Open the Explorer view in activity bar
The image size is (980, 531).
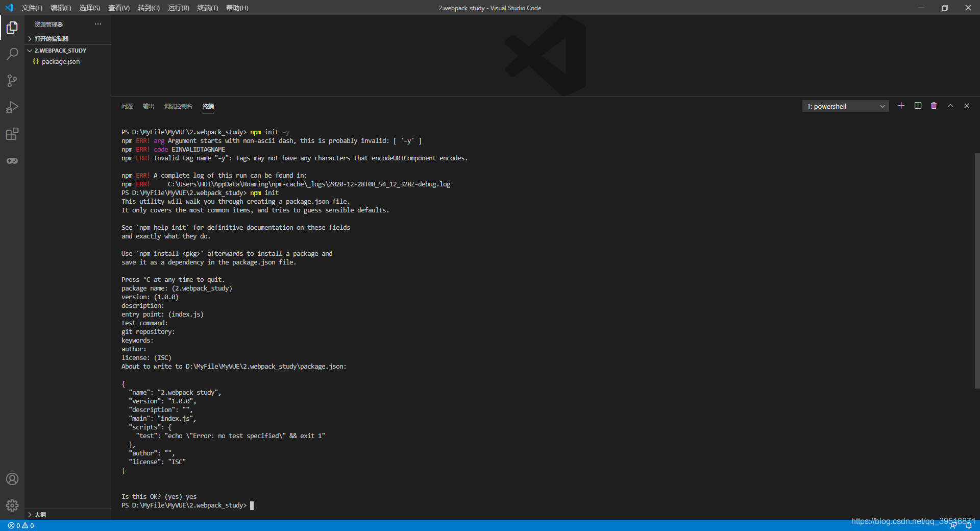pyautogui.click(x=12, y=28)
